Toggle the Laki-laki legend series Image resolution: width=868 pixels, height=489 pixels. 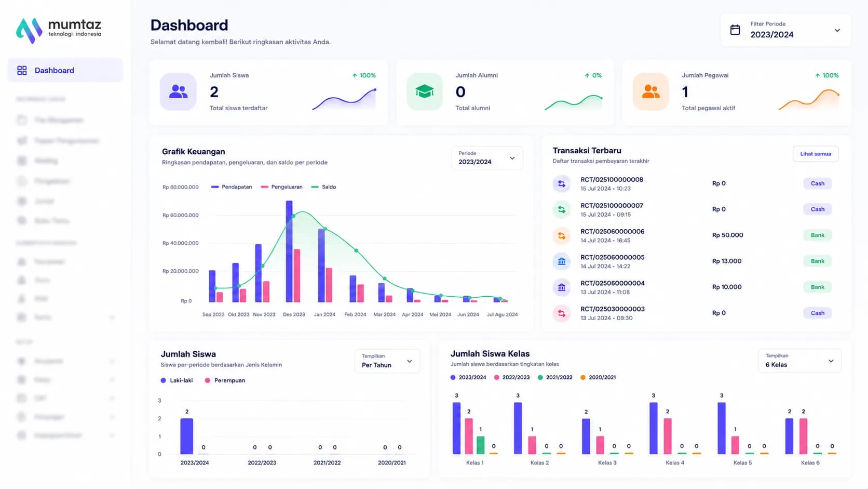point(177,380)
